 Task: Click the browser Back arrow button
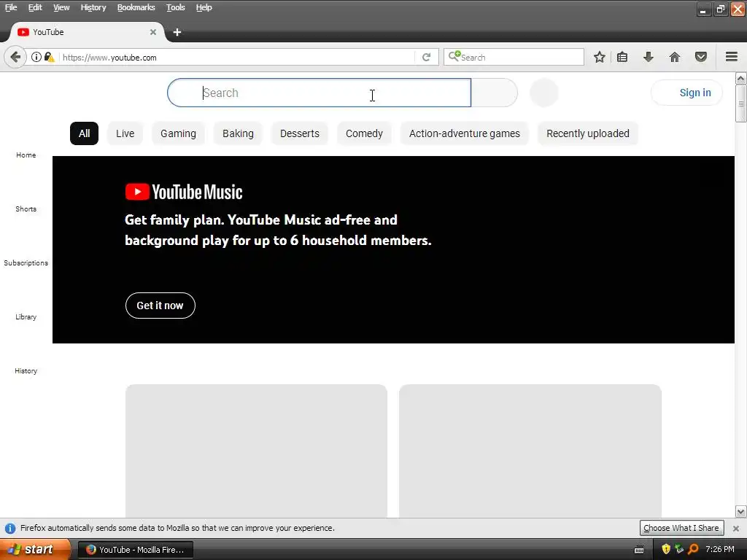(x=15, y=57)
